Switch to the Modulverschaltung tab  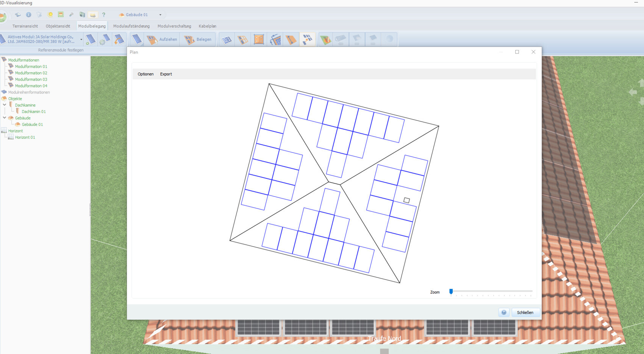point(174,26)
